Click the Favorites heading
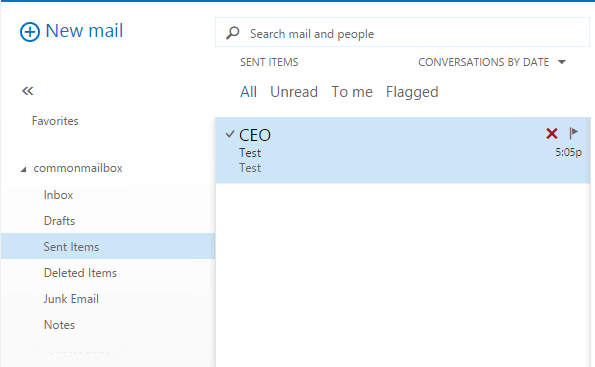This screenshot has height=367, width=595. (x=55, y=121)
